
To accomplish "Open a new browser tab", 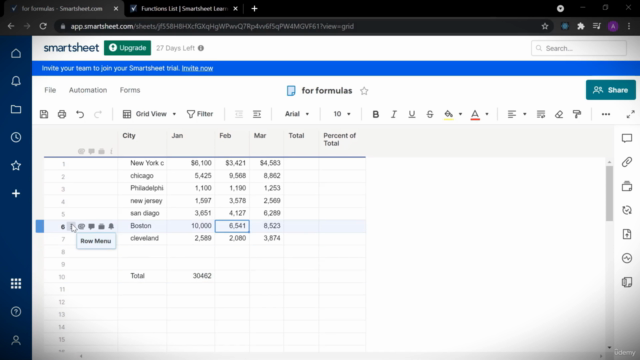I will click(x=254, y=9).
